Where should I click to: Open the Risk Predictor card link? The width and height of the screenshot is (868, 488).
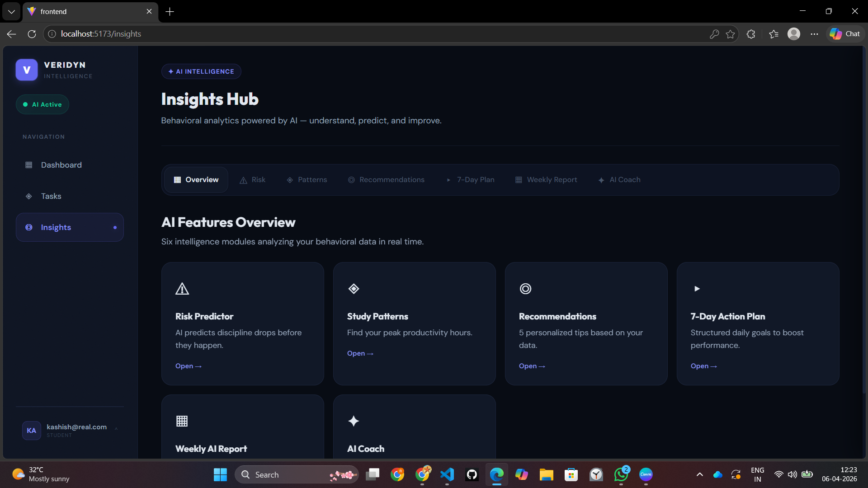pos(189,366)
